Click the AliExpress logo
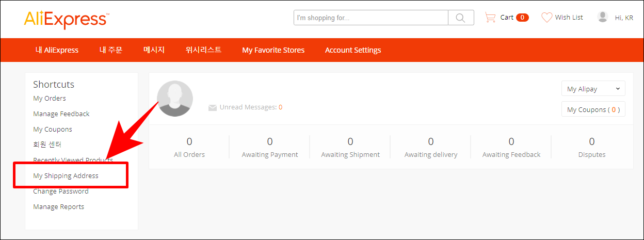The height and width of the screenshot is (240, 644). [66, 19]
